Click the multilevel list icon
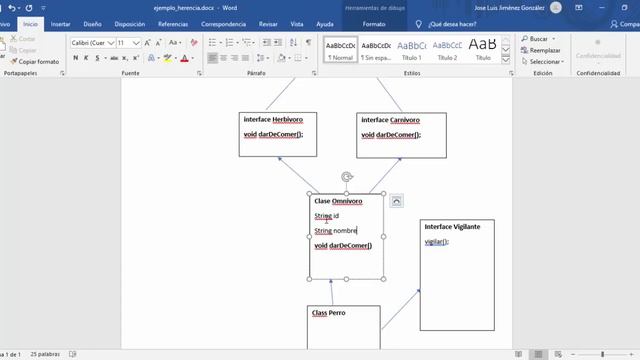The width and height of the screenshot is (640, 360). point(246,43)
